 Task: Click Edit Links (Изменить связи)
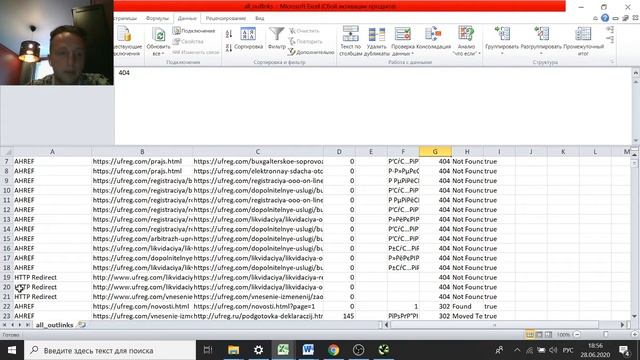click(196, 52)
